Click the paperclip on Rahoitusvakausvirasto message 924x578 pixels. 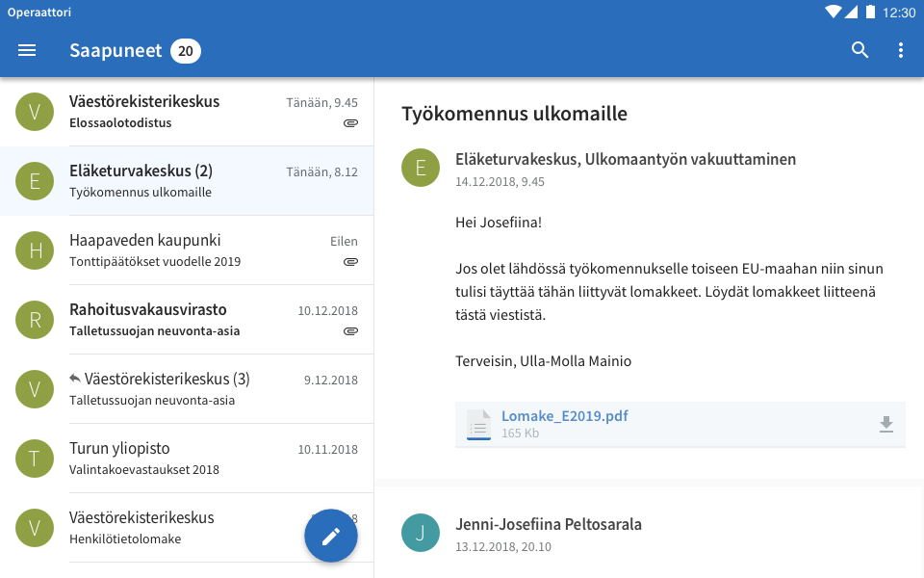[350, 331]
